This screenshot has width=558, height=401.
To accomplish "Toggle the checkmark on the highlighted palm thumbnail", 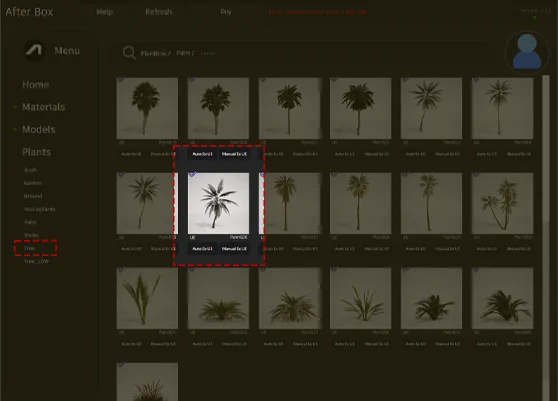I will 192,174.
